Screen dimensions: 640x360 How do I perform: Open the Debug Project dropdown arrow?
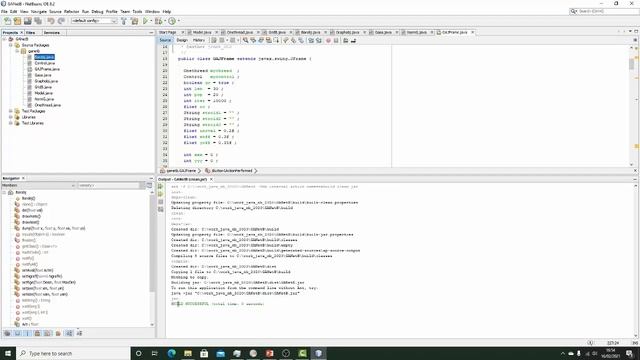(164, 21)
